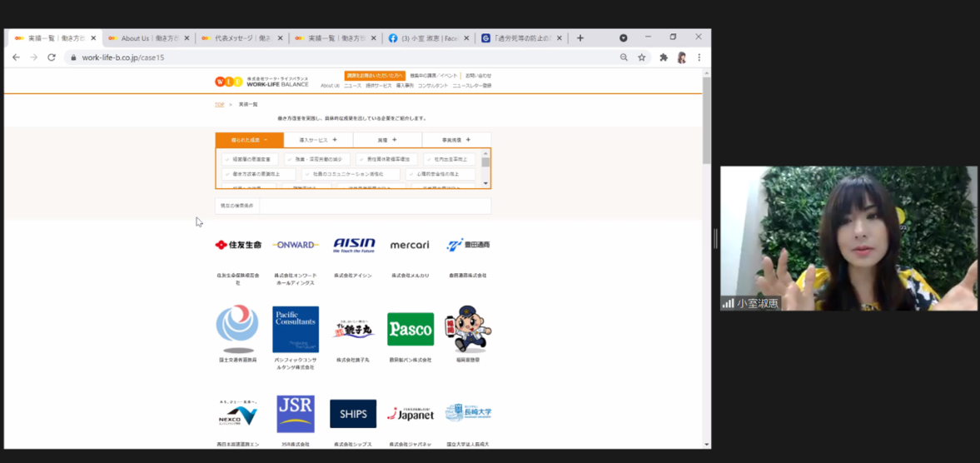The image size is (980, 463).
Task: Open the SHIPS logo
Action: [353, 414]
